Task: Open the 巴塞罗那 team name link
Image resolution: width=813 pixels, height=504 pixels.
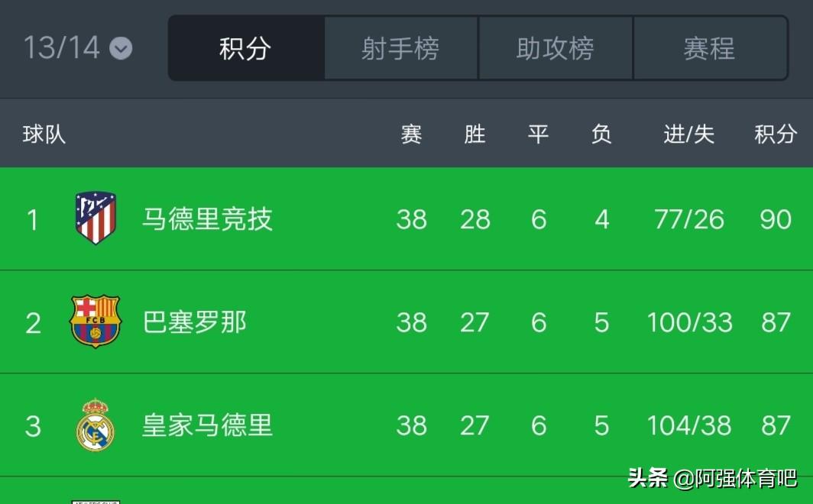Action: coord(195,322)
